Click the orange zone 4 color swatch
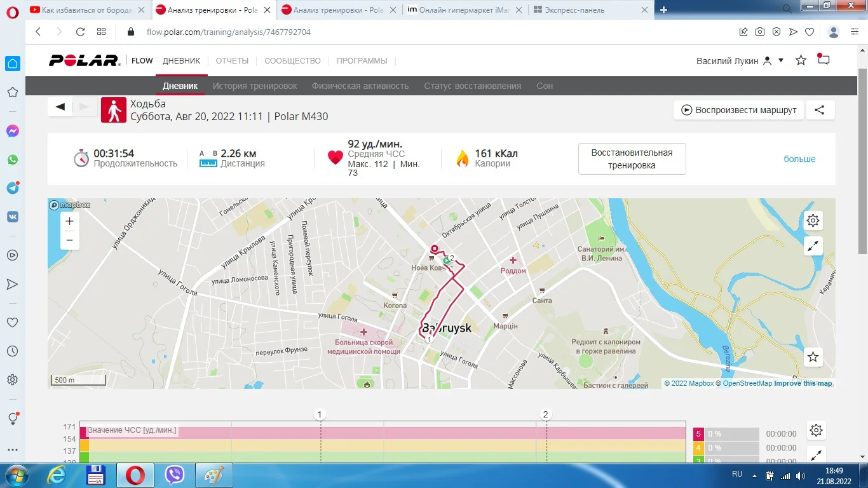Viewport: 868px width, 488px height. click(x=698, y=448)
